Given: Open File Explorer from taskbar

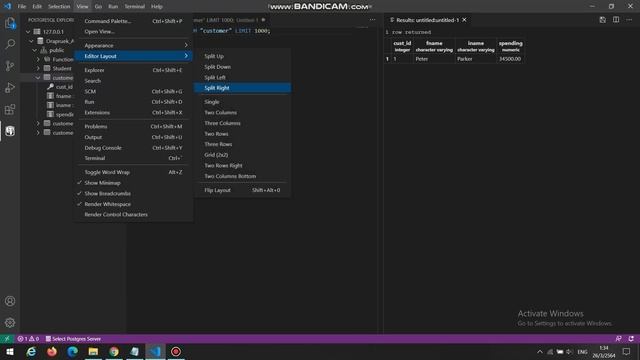Looking at the screenshot, I should (x=93, y=351).
